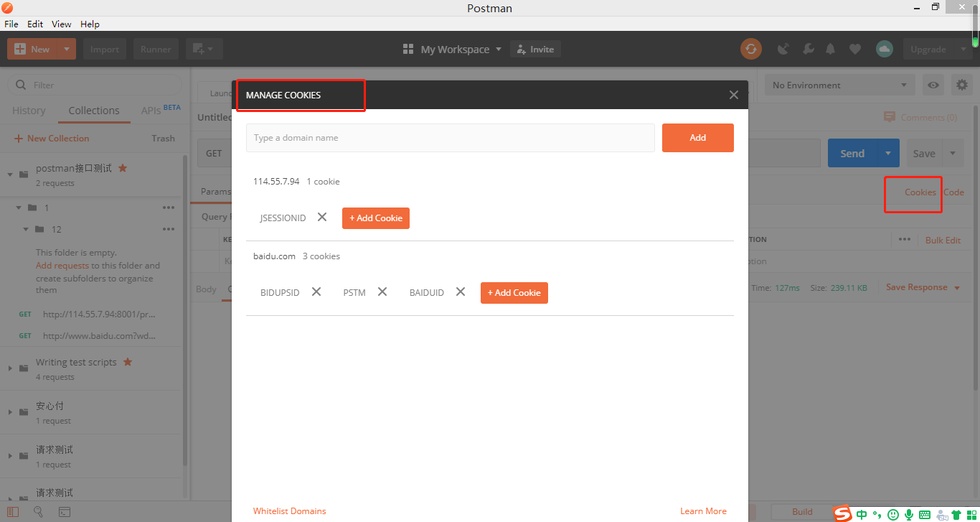Collapse folder 1 in the collection tree
The image size is (980, 522).
click(x=19, y=208)
